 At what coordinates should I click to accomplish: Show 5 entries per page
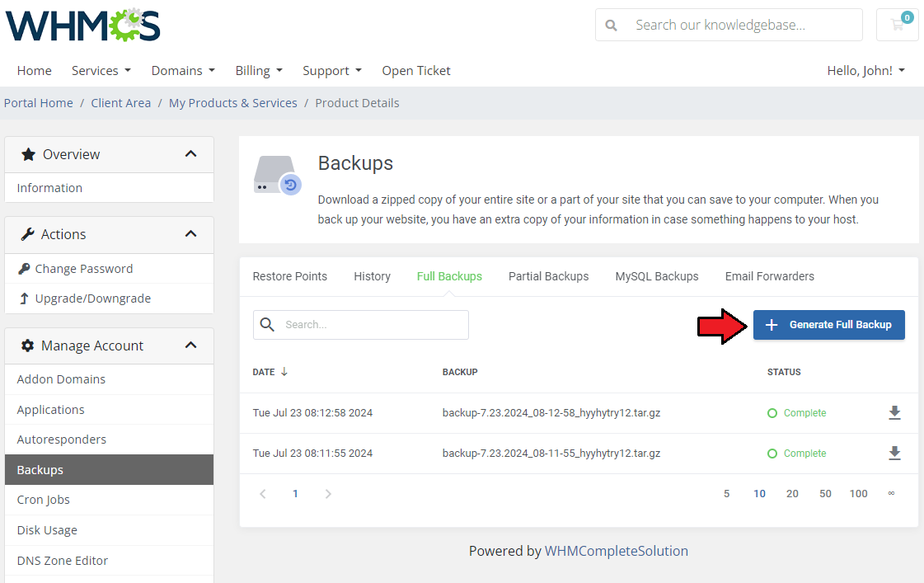(727, 494)
